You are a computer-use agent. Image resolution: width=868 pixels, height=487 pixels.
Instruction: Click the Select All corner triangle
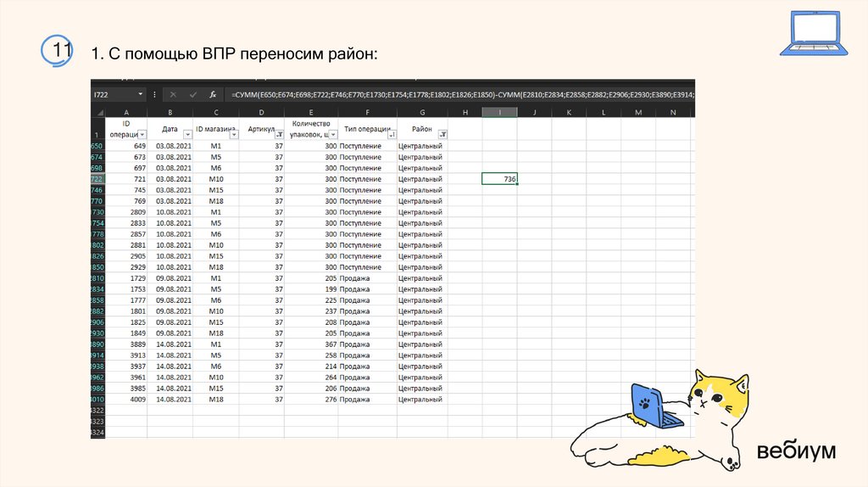(x=100, y=113)
